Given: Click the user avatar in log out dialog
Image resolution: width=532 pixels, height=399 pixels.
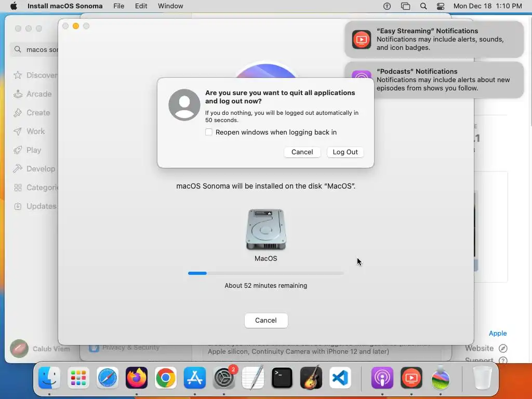Looking at the screenshot, I should click(184, 105).
